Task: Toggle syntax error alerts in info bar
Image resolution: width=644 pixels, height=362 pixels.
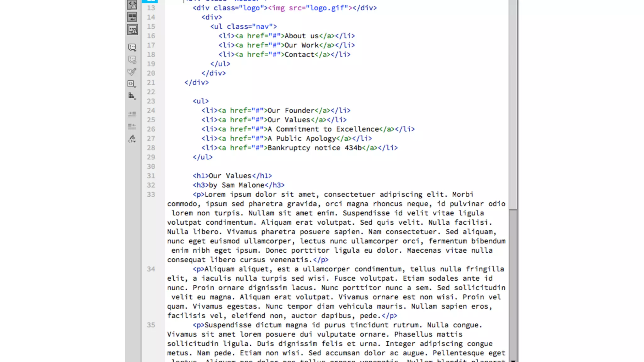Action: [x=132, y=30]
